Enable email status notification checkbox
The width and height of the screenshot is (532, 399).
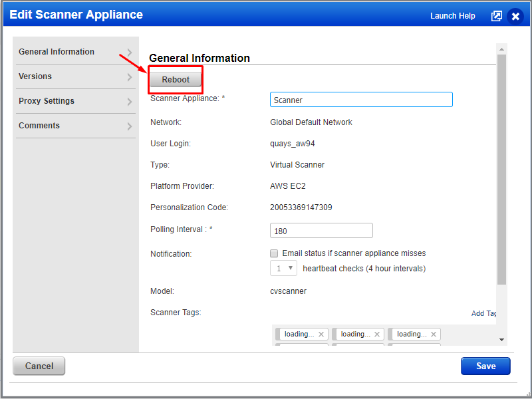click(274, 253)
